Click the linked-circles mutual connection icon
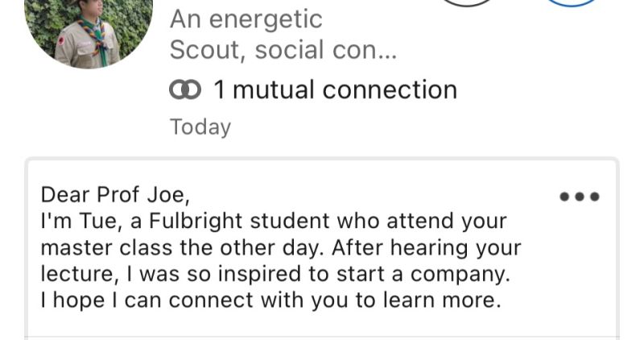644x340 pixels. (185, 90)
